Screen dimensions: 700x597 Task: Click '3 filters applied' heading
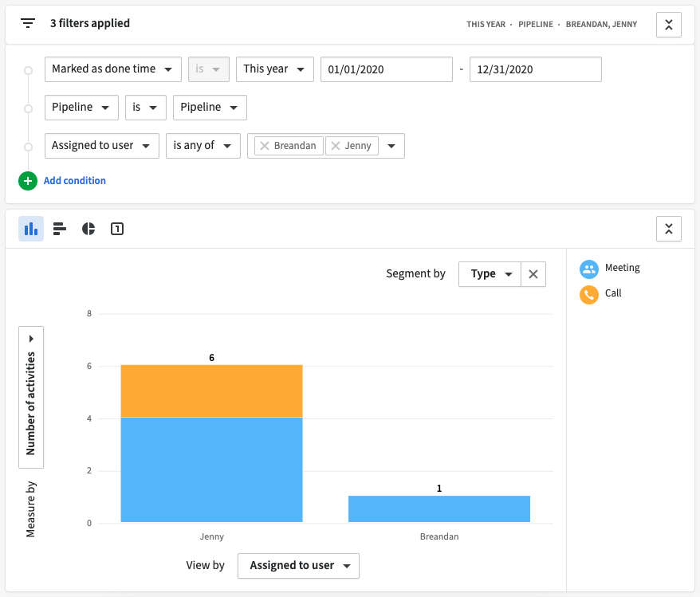point(90,23)
